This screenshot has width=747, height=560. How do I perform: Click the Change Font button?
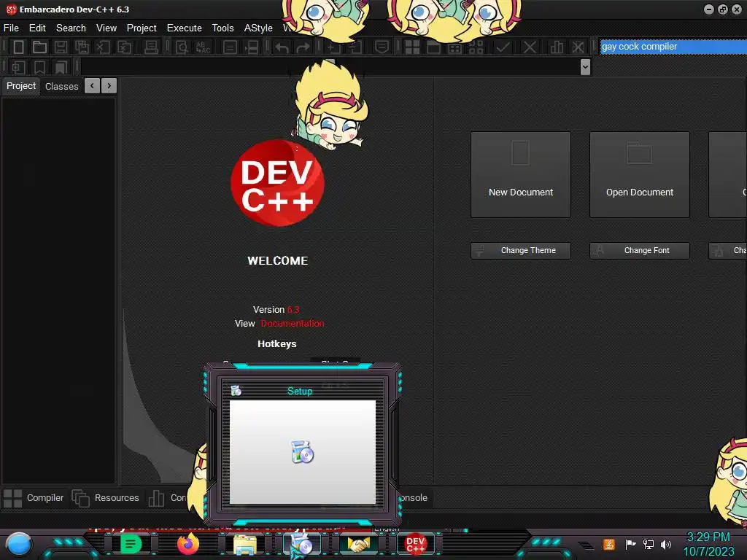[640, 251]
